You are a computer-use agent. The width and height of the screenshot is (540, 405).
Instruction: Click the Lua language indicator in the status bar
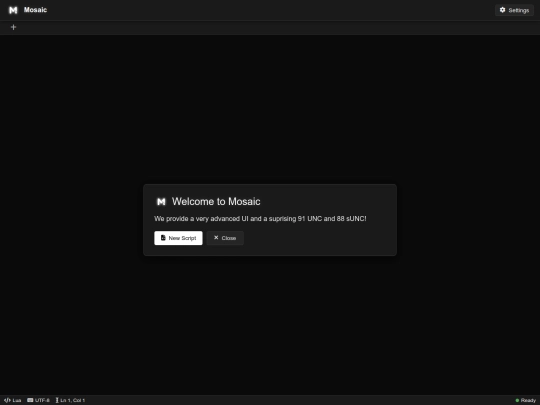coord(12,400)
